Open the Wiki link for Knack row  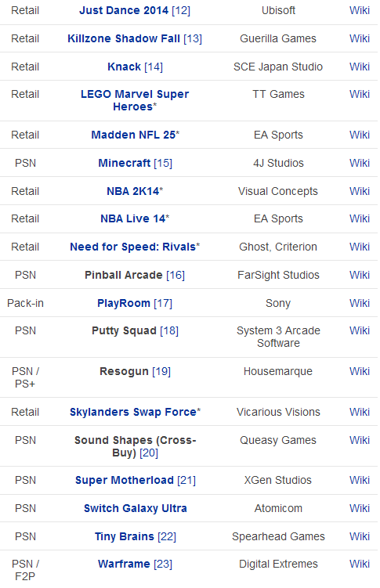click(x=360, y=67)
